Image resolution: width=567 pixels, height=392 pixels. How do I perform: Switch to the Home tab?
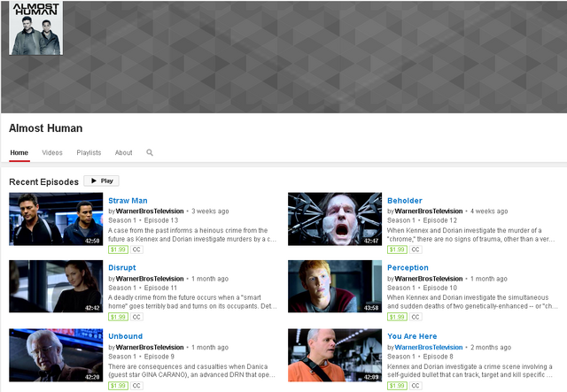tap(19, 152)
